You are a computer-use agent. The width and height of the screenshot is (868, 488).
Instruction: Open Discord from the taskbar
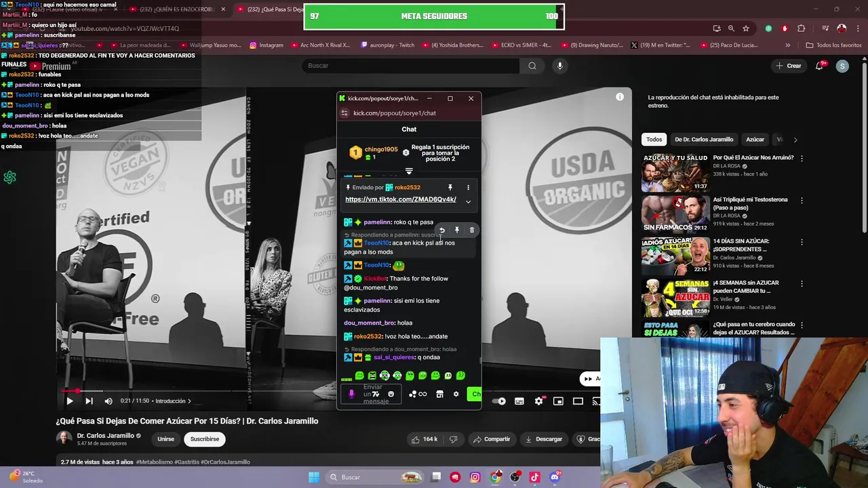point(555,477)
